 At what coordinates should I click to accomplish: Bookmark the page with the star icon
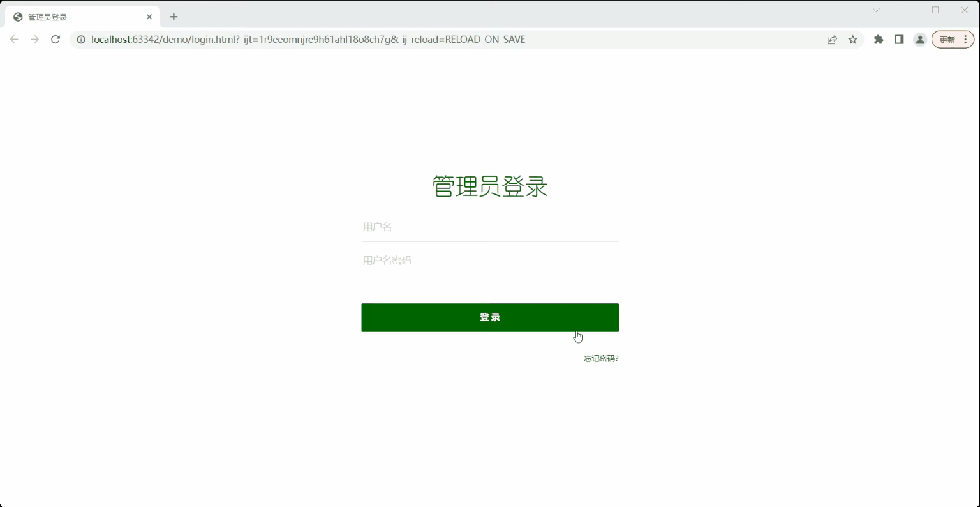click(x=853, y=39)
